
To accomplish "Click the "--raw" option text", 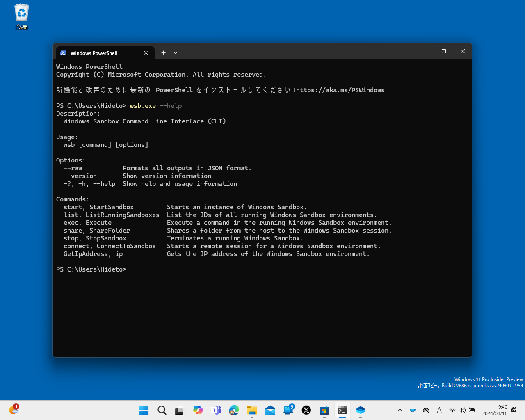I will 73,168.
